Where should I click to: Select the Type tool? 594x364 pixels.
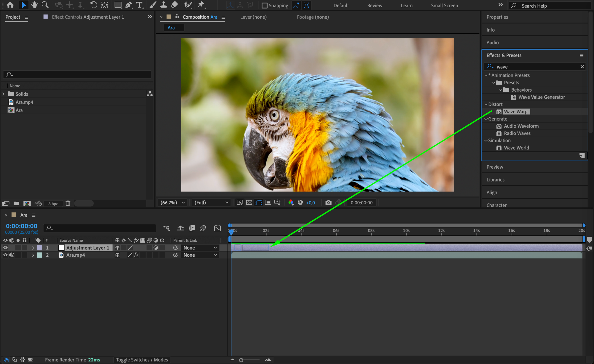139,5
